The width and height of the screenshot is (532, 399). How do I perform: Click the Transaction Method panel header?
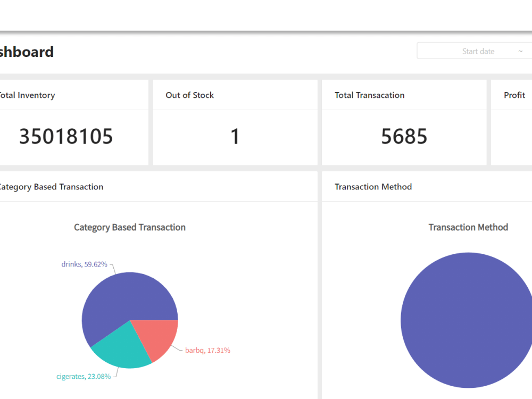pos(373,187)
